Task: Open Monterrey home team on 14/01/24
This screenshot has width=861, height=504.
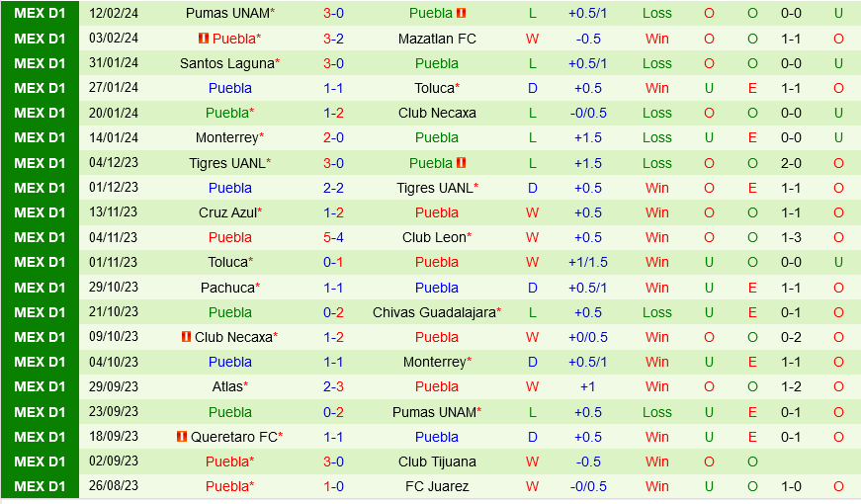Action: pos(229,137)
